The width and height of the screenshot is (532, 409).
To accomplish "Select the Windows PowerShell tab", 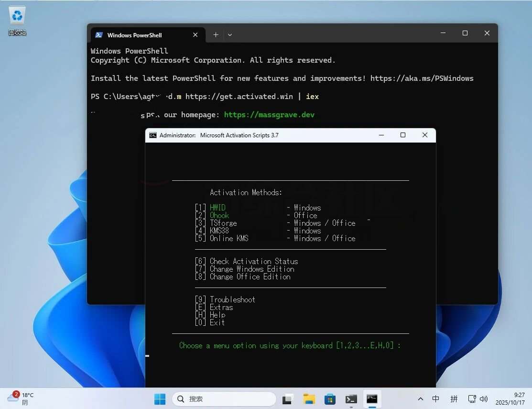I will click(139, 35).
